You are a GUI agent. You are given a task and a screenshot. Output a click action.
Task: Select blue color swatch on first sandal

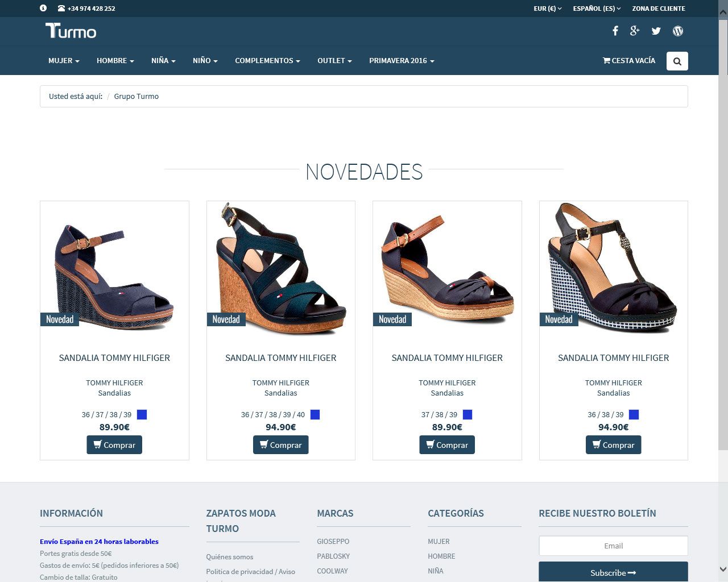tap(142, 414)
